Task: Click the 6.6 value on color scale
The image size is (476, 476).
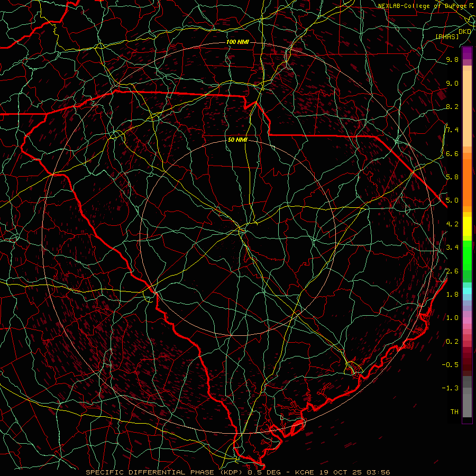Action: [452, 153]
